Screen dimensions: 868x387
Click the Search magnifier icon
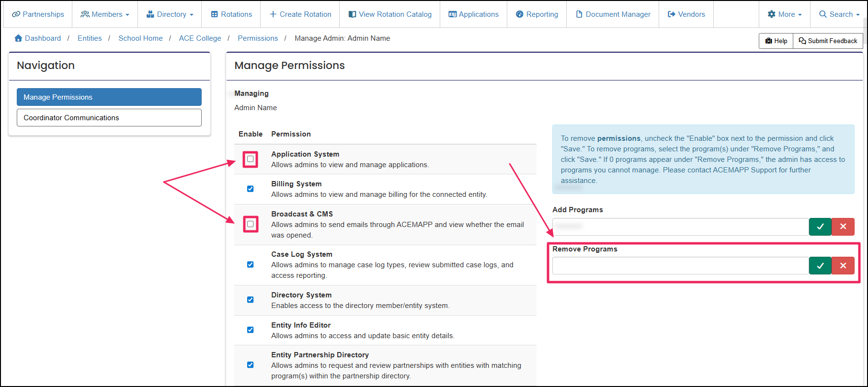[823, 14]
